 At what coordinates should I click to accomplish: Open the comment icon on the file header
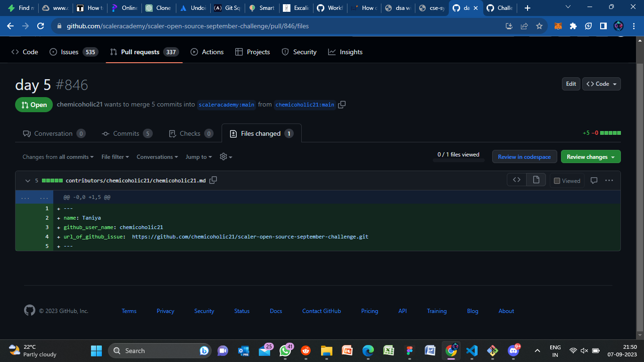(x=594, y=180)
